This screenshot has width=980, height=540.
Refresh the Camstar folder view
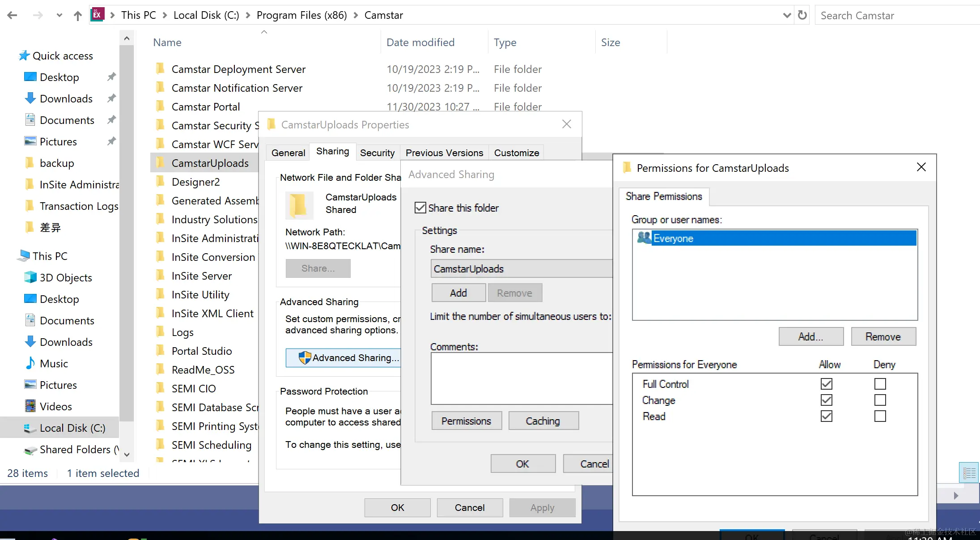[802, 15]
